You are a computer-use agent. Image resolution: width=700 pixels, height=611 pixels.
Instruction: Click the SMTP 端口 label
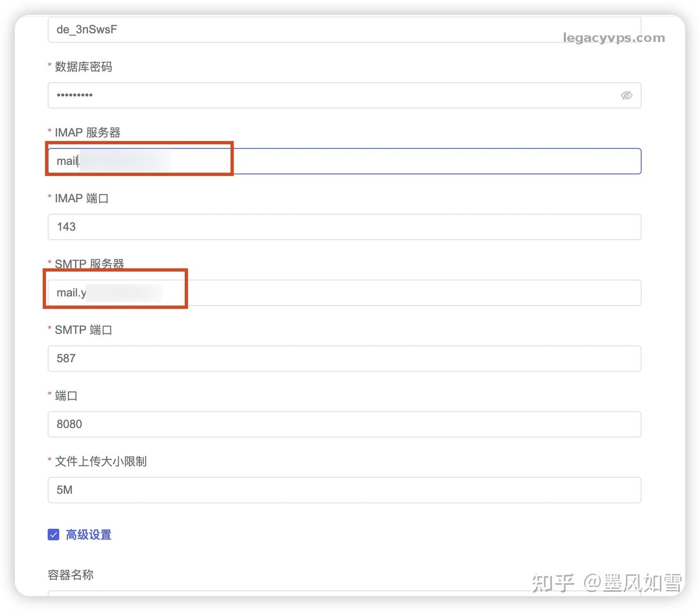(x=83, y=330)
